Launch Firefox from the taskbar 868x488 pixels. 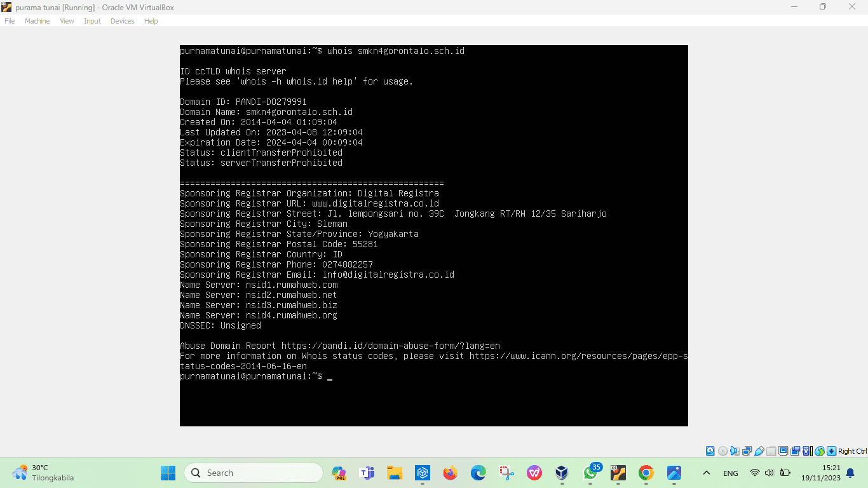click(451, 473)
